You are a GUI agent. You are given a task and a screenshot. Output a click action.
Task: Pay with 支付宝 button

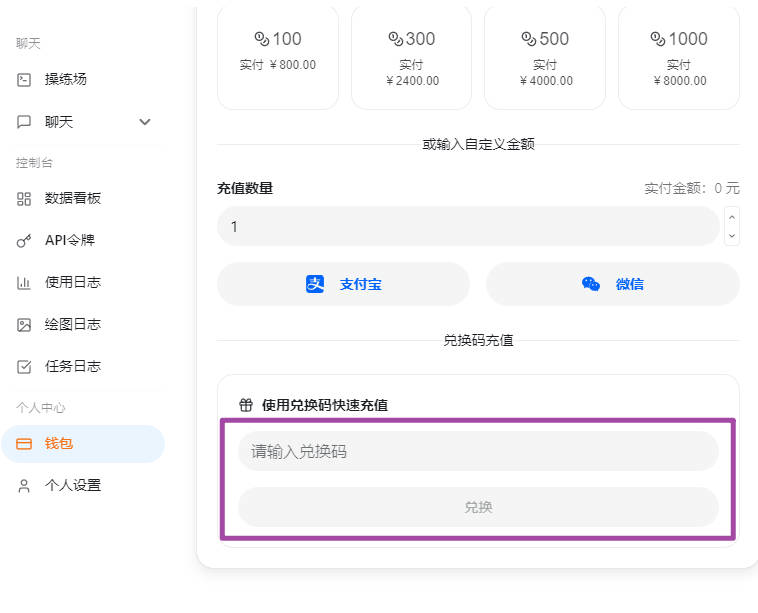pyautogui.click(x=343, y=284)
